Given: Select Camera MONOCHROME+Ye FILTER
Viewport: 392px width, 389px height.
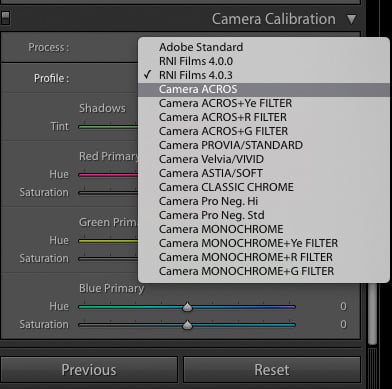Looking at the screenshot, I should tap(264, 243).
